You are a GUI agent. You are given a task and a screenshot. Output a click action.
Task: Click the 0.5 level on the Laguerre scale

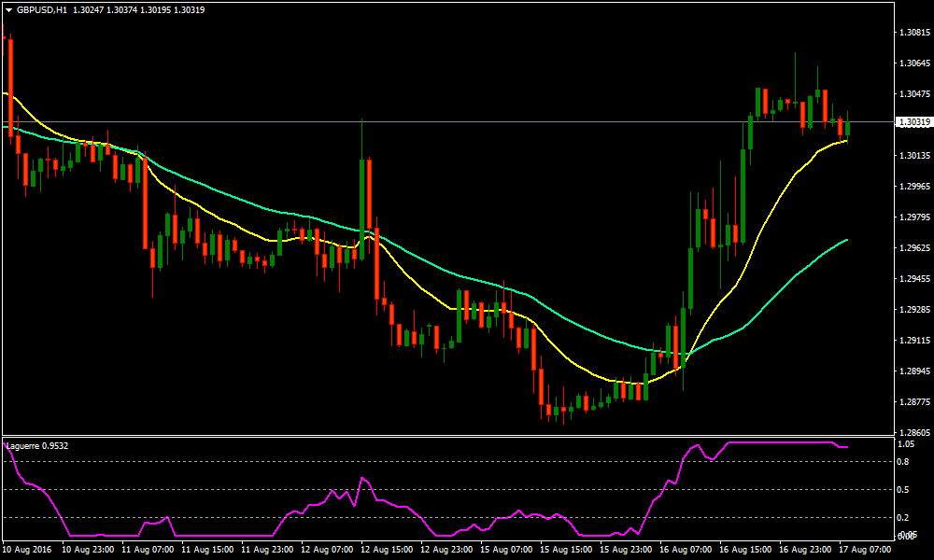coord(903,489)
